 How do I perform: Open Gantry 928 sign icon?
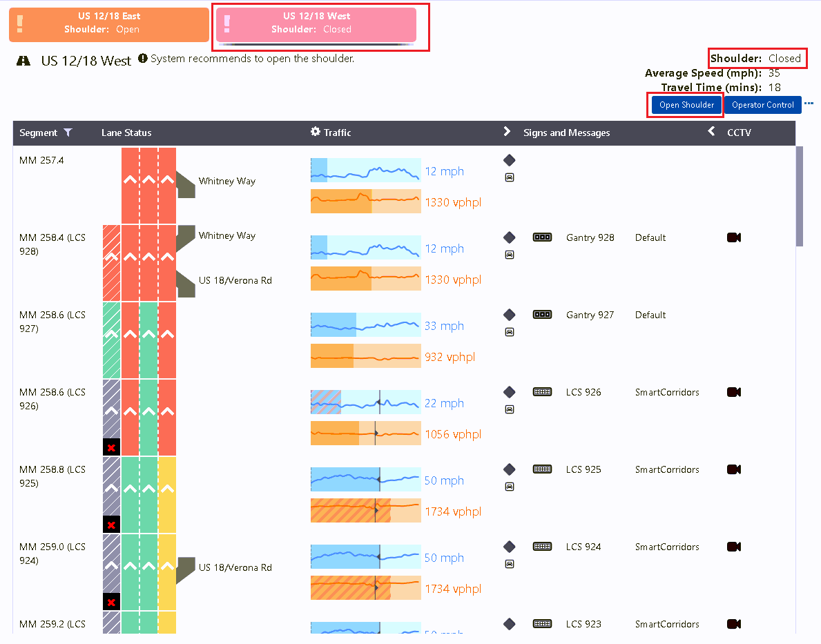click(x=542, y=237)
